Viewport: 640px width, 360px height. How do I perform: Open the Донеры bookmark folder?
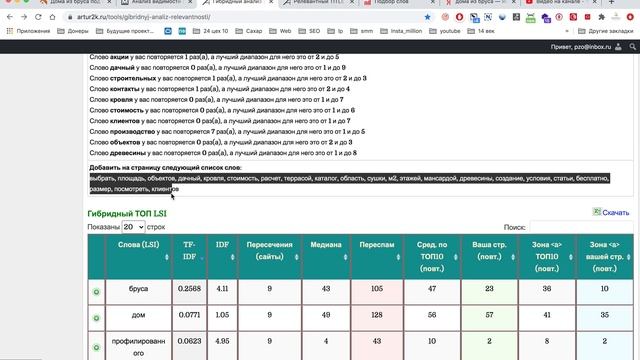[73, 31]
